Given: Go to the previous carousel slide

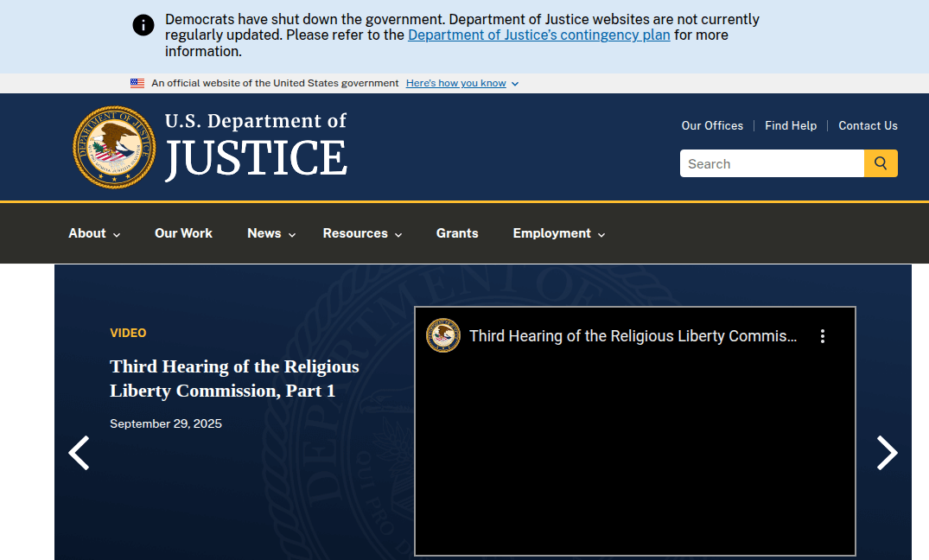Looking at the screenshot, I should tap(79, 453).
